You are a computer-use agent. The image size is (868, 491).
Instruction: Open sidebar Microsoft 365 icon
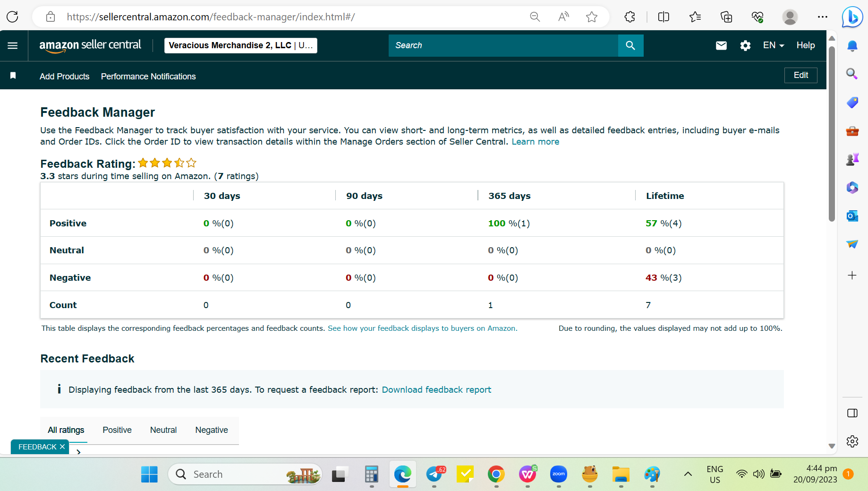[852, 188]
